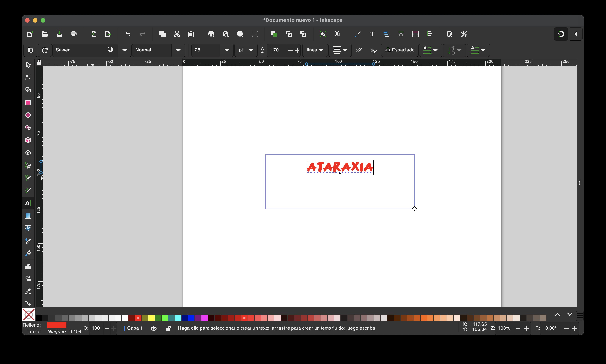Select the Spiral tool

[x=28, y=153]
